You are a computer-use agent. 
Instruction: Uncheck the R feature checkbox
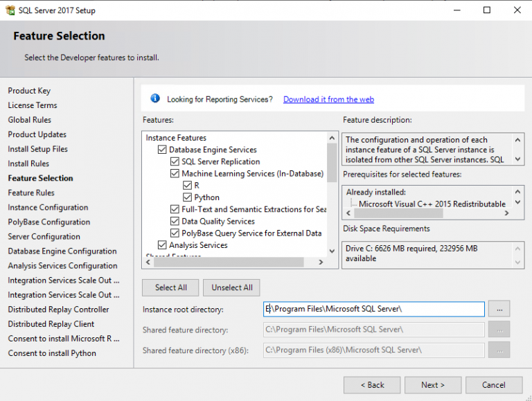(187, 185)
